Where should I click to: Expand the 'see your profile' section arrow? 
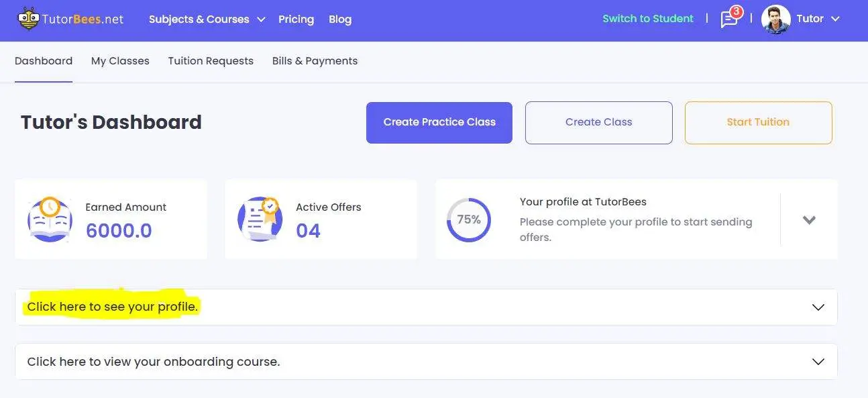tap(818, 307)
